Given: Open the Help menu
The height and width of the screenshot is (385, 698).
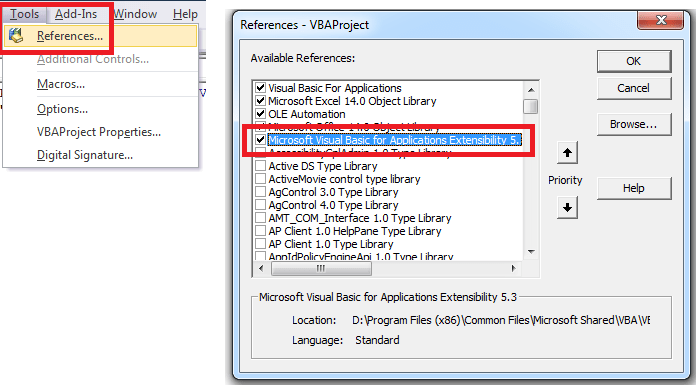Looking at the screenshot, I should (x=185, y=14).
